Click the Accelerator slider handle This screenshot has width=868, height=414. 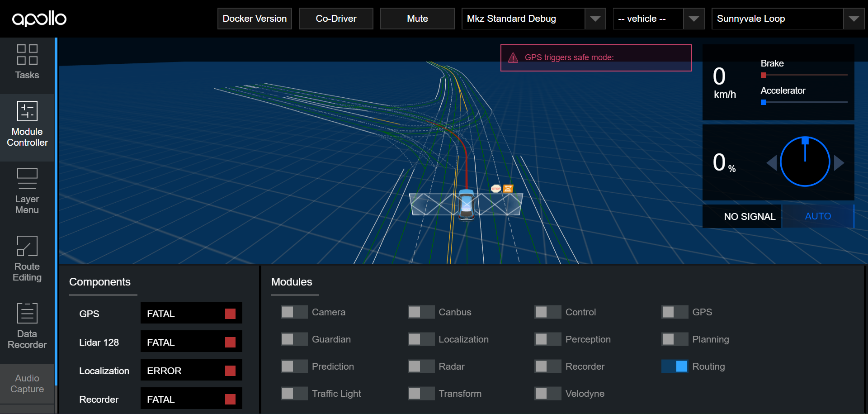[x=763, y=102]
